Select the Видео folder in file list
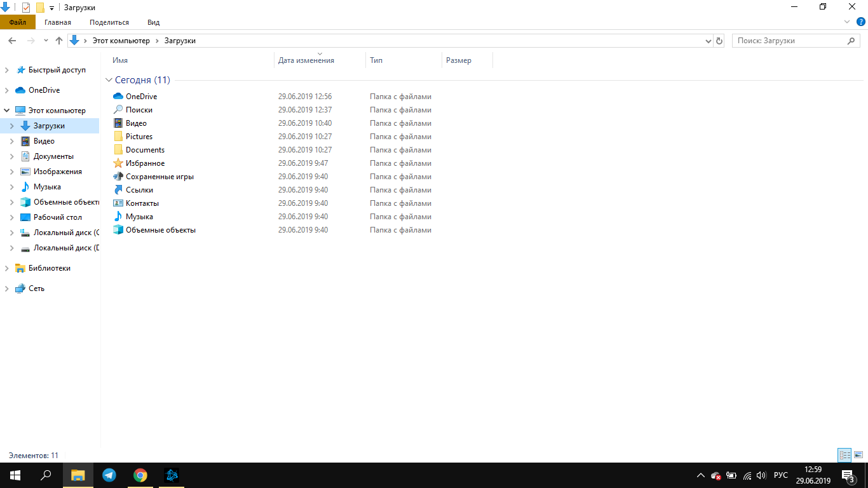 [136, 123]
